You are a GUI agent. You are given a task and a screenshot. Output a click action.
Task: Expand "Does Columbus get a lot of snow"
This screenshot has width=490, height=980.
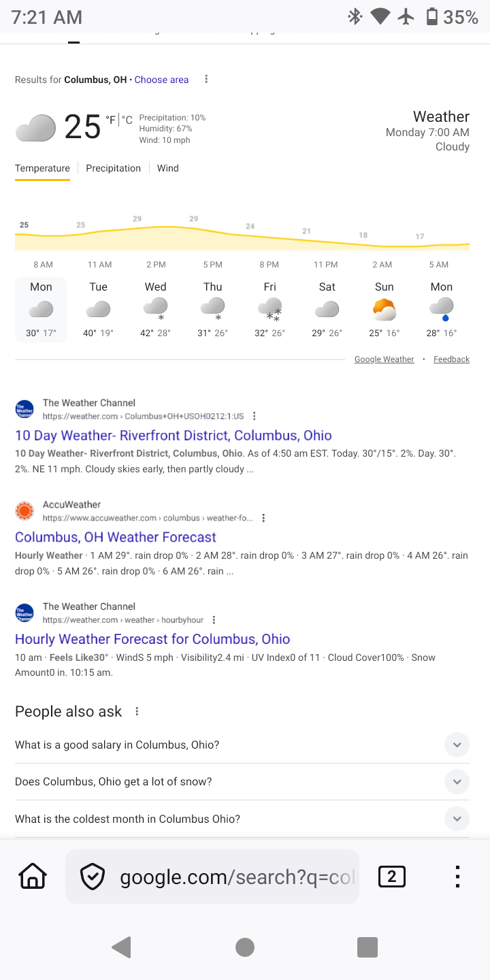tap(457, 781)
